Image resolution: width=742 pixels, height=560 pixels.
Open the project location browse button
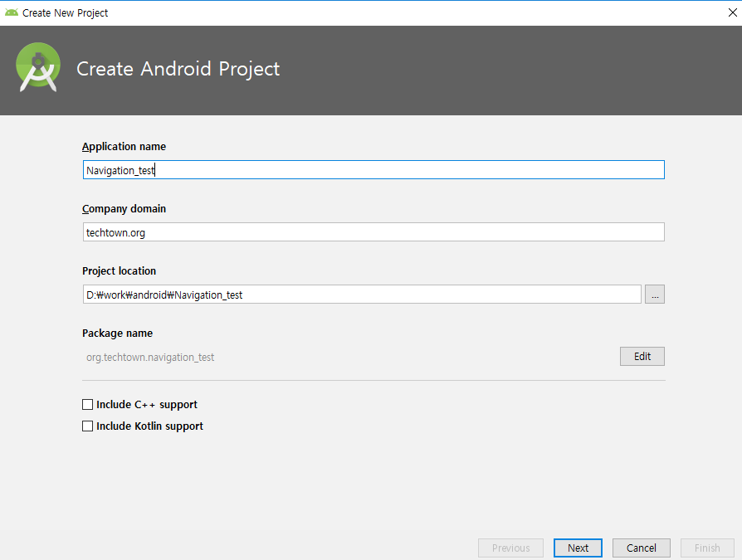click(655, 295)
